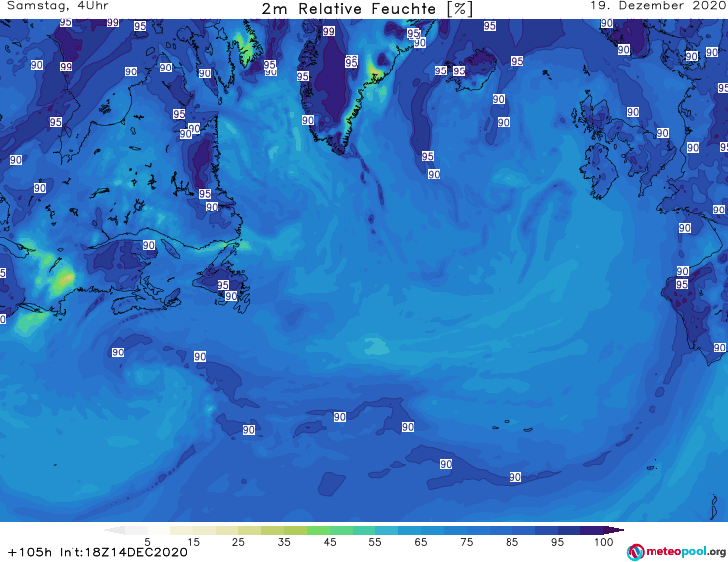Click the '+105h Init:18Z14DEC2020' forecast run label
The height and width of the screenshot is (562, 728).
coord(97,552)
